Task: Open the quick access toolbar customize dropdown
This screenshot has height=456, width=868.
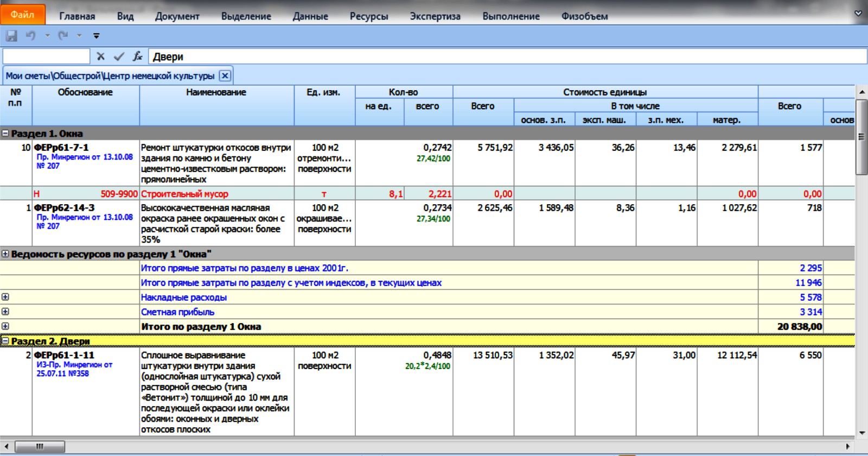Action: [x=97, y=36]
